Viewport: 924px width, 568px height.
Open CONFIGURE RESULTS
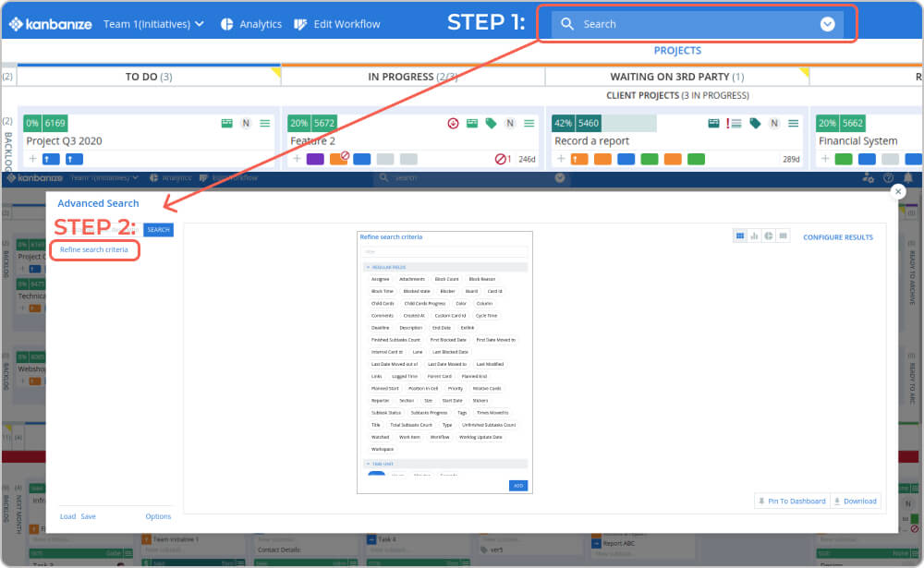pos(838,237)
